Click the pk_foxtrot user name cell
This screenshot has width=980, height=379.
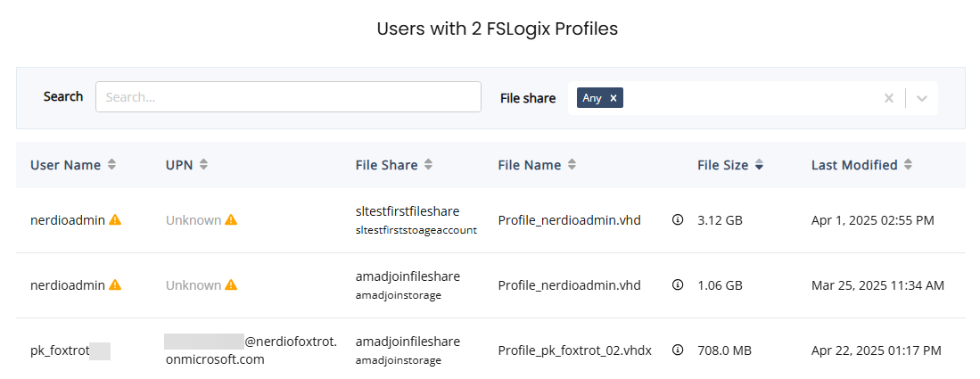[x=60, y=350]
